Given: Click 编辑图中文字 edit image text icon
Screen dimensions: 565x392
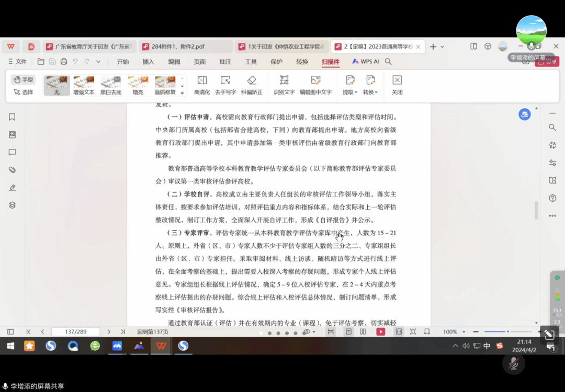Looking at the screenshot, I should pos(315,85).
